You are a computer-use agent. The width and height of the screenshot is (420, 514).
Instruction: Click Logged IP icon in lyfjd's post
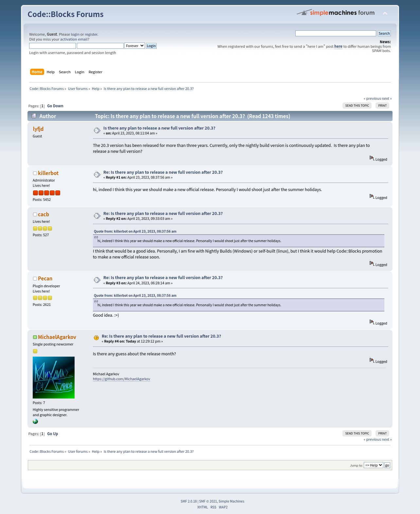tap(372, 158)
